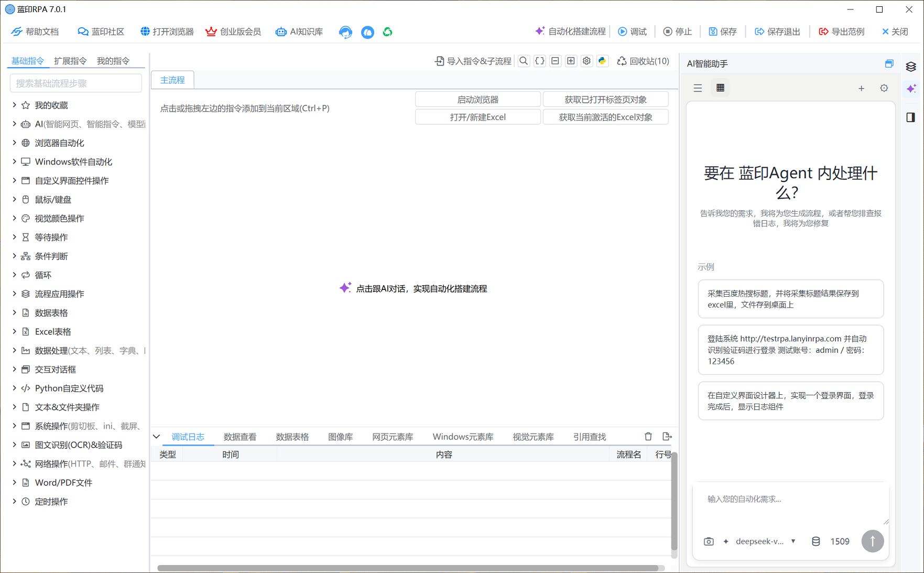Click 保存退出 save and exit
This screenshot has width=924, height=573.
[x=777, y=31]
